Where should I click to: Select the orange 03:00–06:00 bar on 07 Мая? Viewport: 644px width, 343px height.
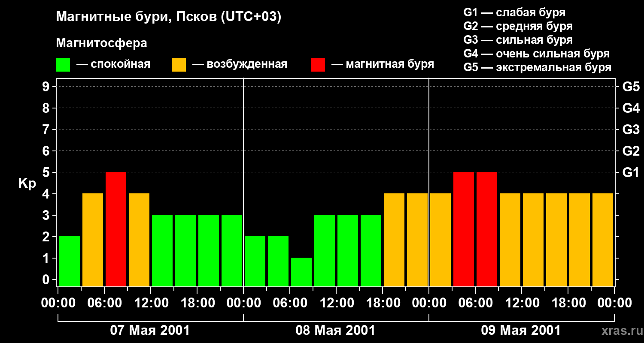pos(93,240)
